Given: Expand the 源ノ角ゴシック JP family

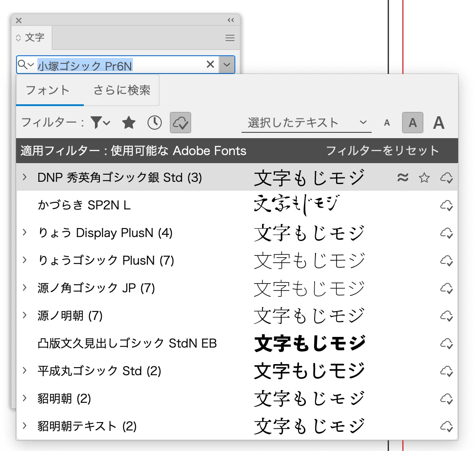Looking at the screenshot, I should 25,288.
